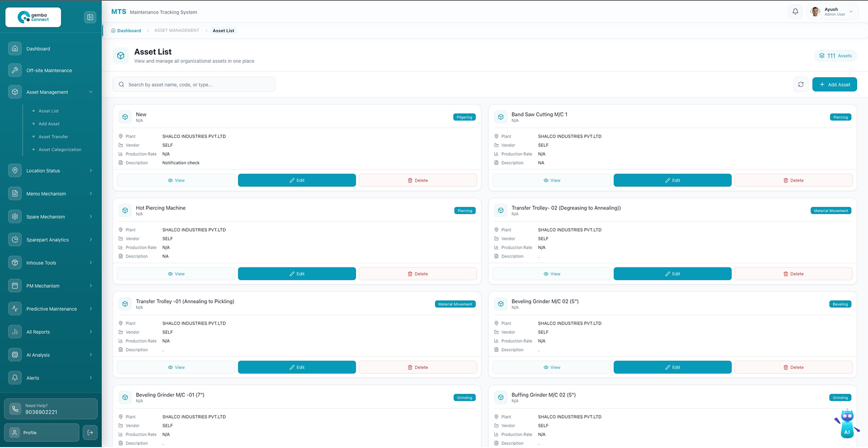This screenshot has width=868, height=448.
Task: Click the search by asset name field
Action: [x=194, y=84]
